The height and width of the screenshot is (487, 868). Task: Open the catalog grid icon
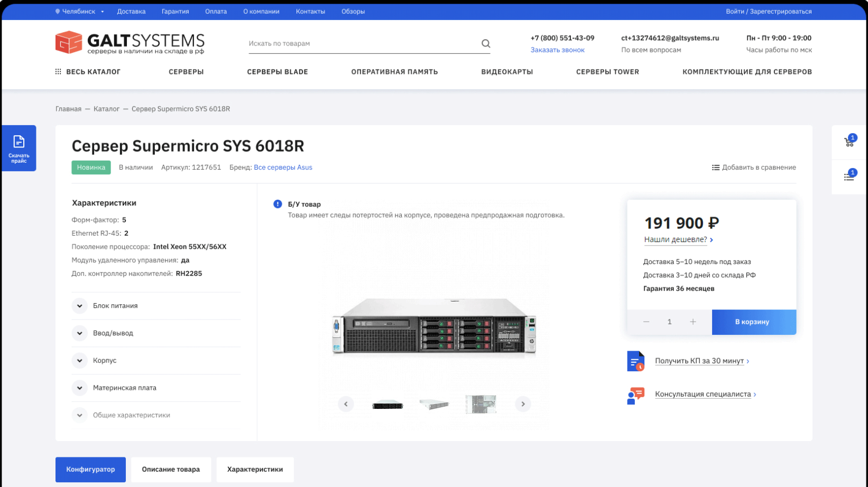58,72
